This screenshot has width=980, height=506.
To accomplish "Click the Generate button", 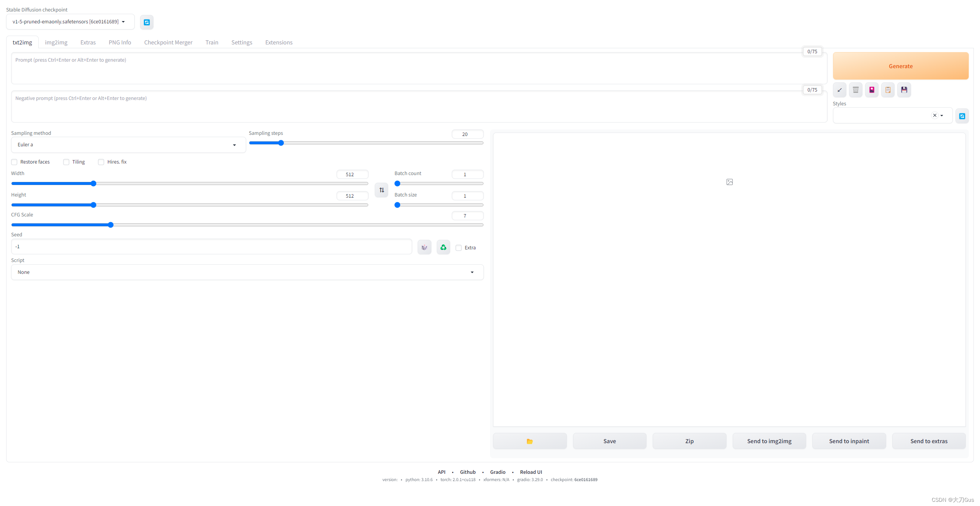I will [x=901, y=66].
